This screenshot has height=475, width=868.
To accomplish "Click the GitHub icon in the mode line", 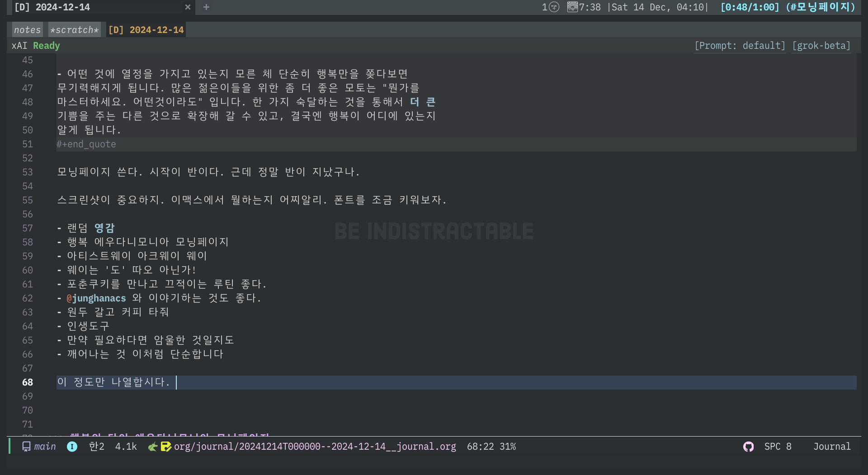I will [748, 447].
